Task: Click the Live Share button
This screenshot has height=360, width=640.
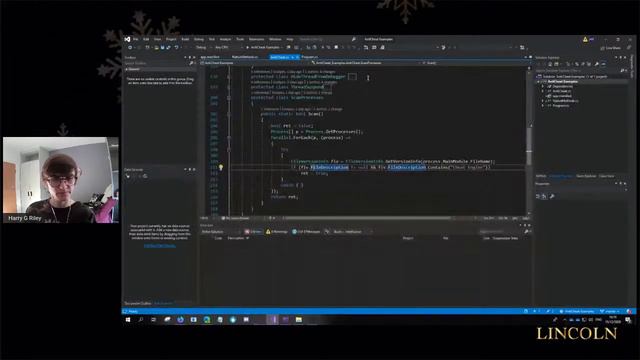Action: coord(611,48)
